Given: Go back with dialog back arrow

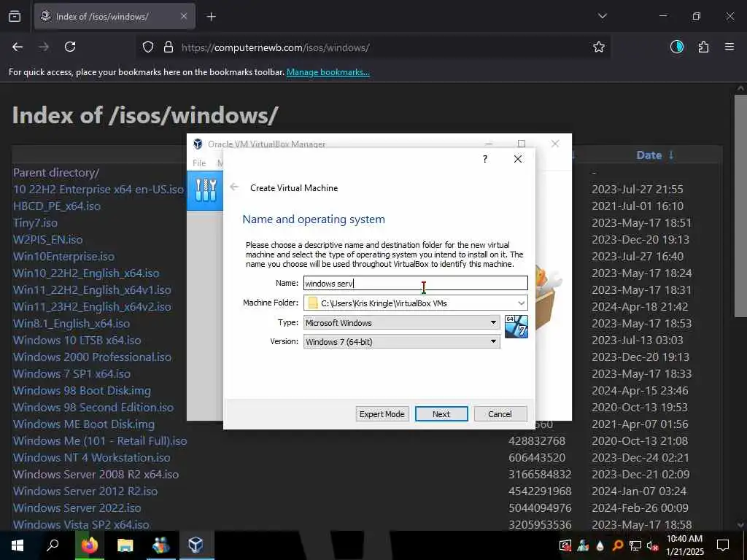Looking at the screenshot, I should 234,187.
